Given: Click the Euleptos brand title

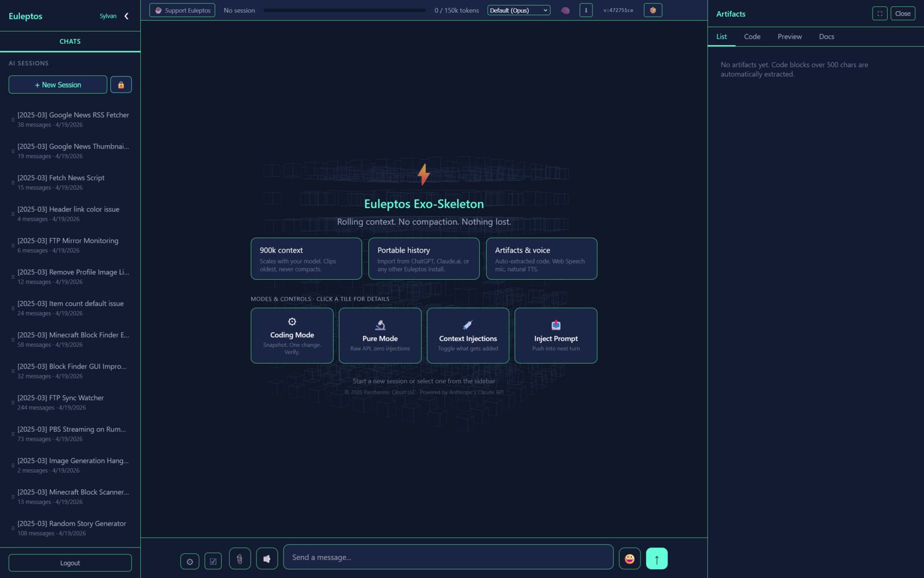Looking at the screenshot, I should point(25,16).
